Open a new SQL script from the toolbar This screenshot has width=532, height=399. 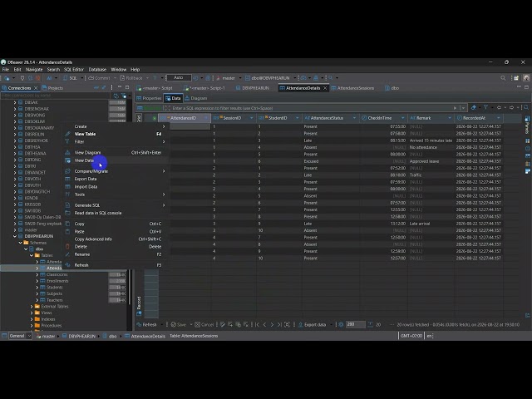tap(70, 78)
